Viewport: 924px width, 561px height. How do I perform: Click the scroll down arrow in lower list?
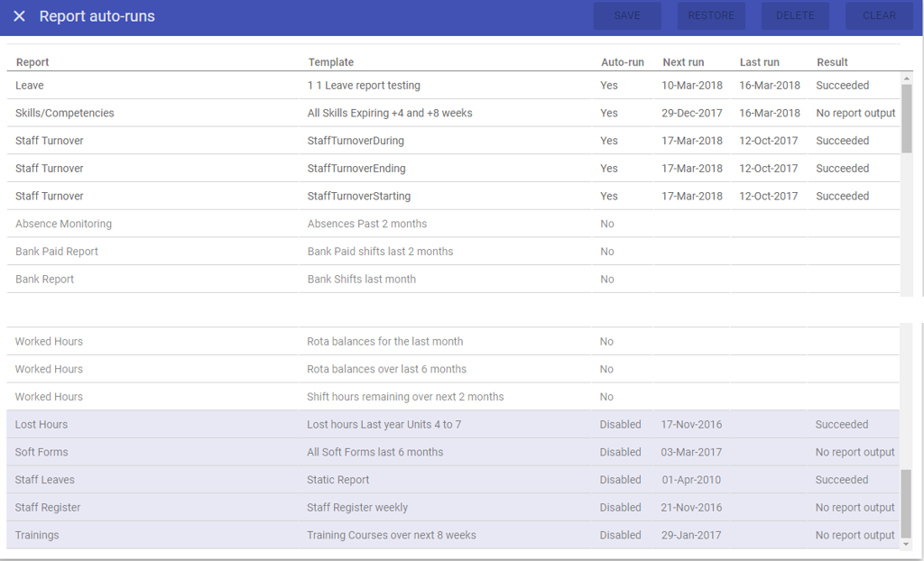tap(907, 544)
